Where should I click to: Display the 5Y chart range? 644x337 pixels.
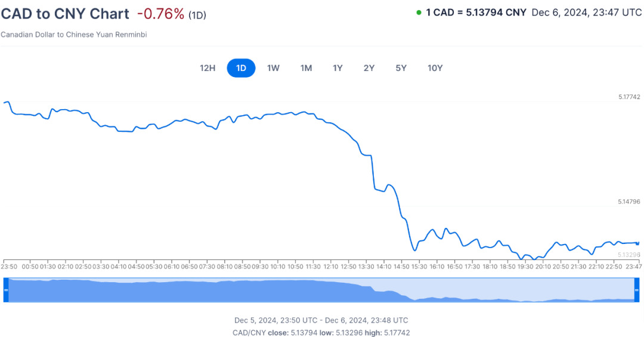[x=401, y=68]
